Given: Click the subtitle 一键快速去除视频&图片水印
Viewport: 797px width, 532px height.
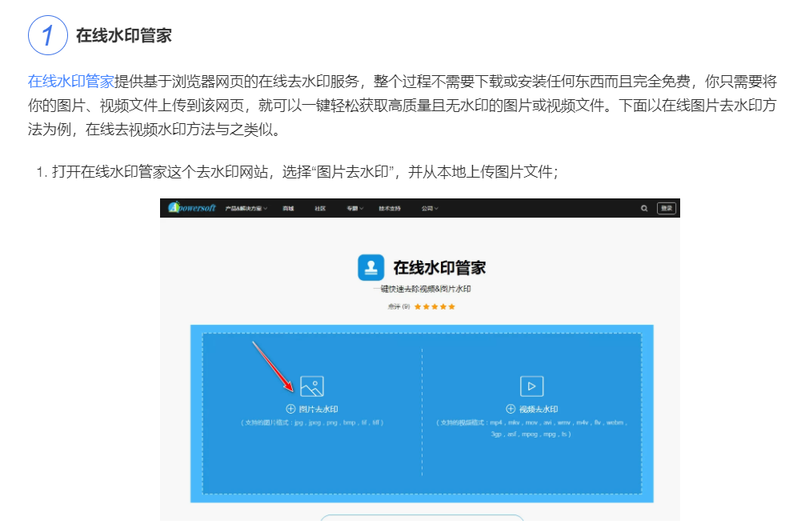Looking at the screenshot, I should pyautogui.click(x=422, y=289).
